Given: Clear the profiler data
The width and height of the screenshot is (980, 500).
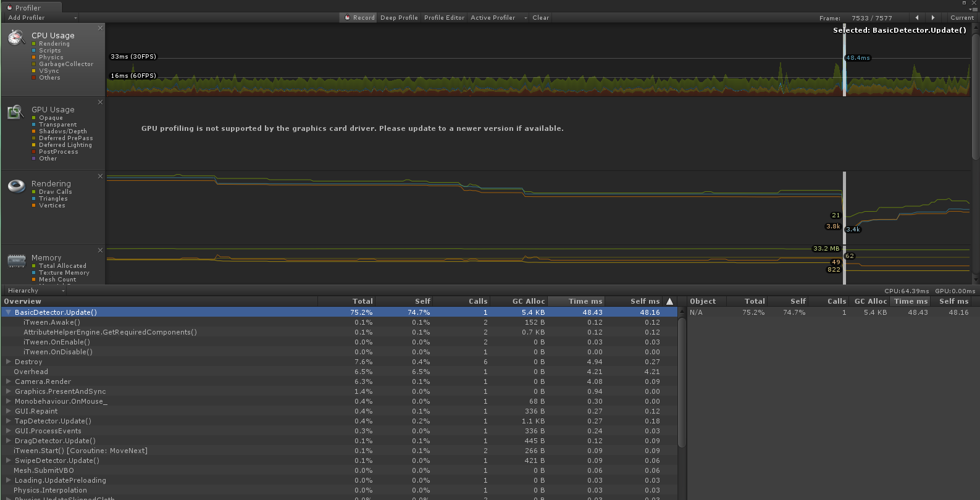Looking at the screenshot, I should (x=541, y=17).
